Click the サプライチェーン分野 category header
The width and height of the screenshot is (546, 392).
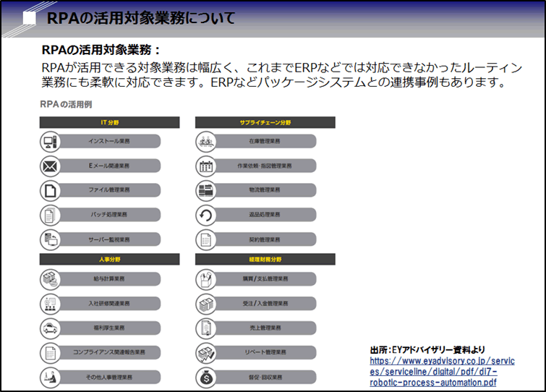coord(265,123)
